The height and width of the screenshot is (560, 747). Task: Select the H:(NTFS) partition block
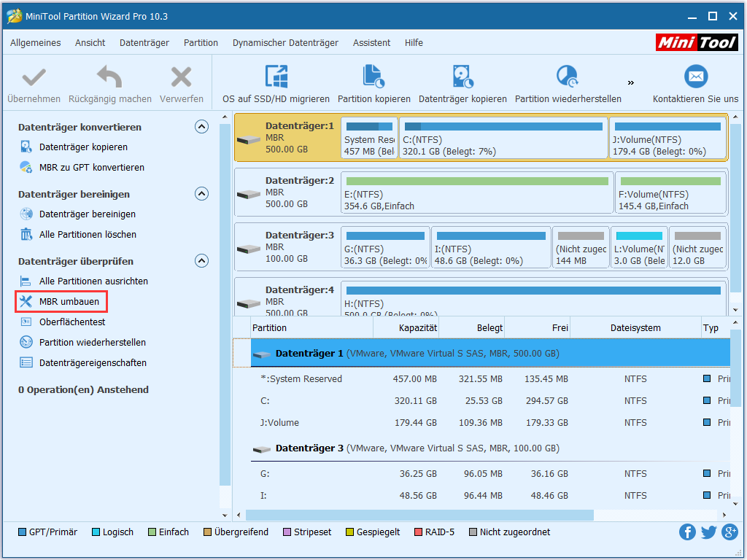(533, 298)
